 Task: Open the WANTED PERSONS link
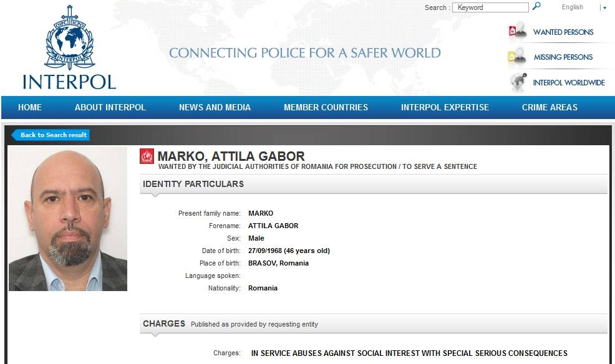(x=563, y=32)
